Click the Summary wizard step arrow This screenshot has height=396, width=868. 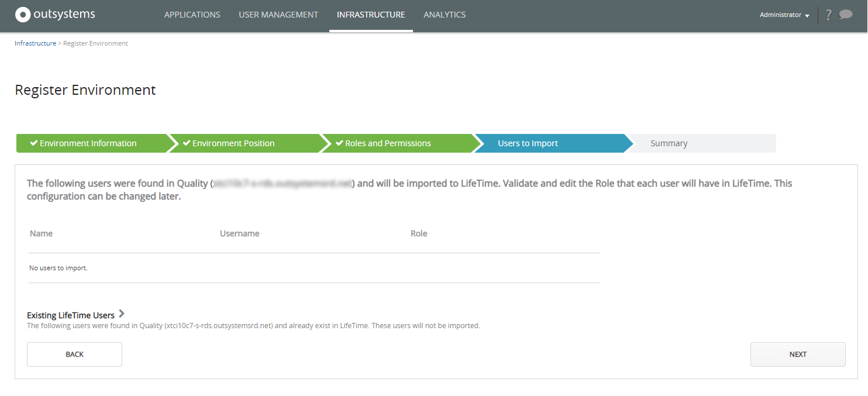669,143
